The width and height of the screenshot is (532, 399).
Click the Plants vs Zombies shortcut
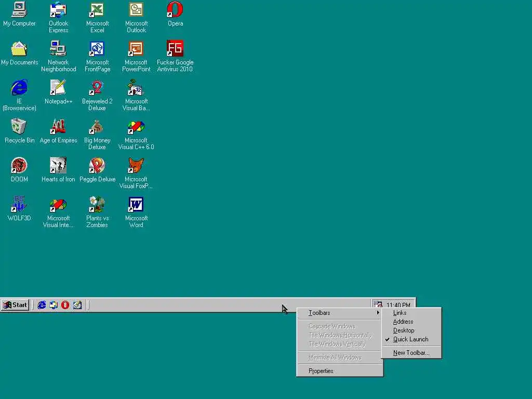click(97, 212)
